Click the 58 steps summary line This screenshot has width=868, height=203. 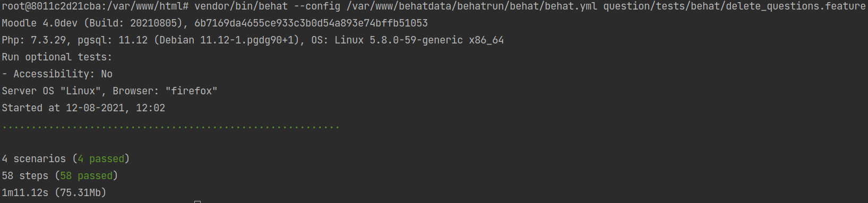59,176
